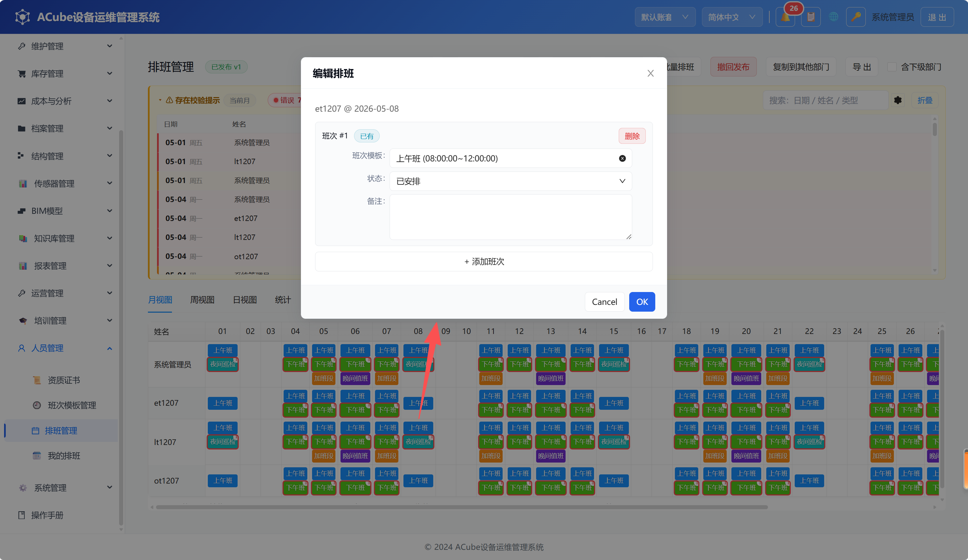Click the schedule table horizontal scrollbar
Image resolution: width=968 pixels, height=560 pixels.
(461, 507)
